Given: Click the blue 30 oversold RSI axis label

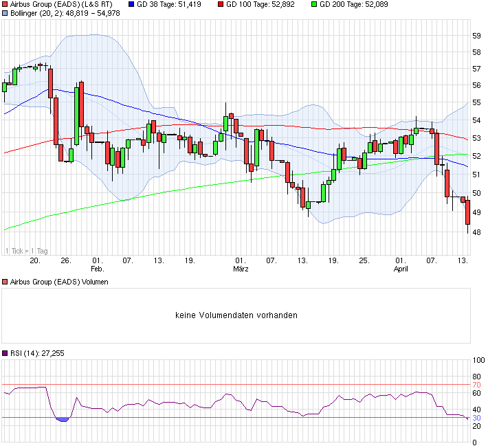Looking at the screenshot, I should click(476, 418).
